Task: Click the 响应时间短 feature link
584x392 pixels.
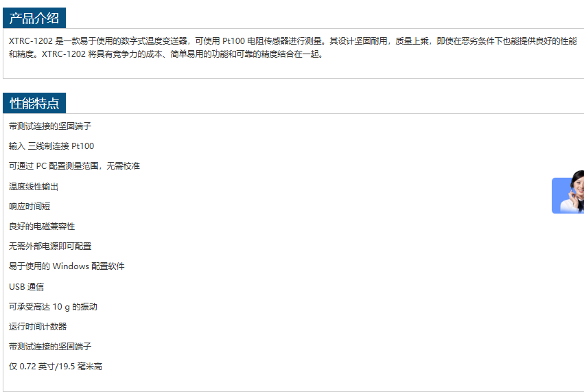Action: tap(30, 207)
